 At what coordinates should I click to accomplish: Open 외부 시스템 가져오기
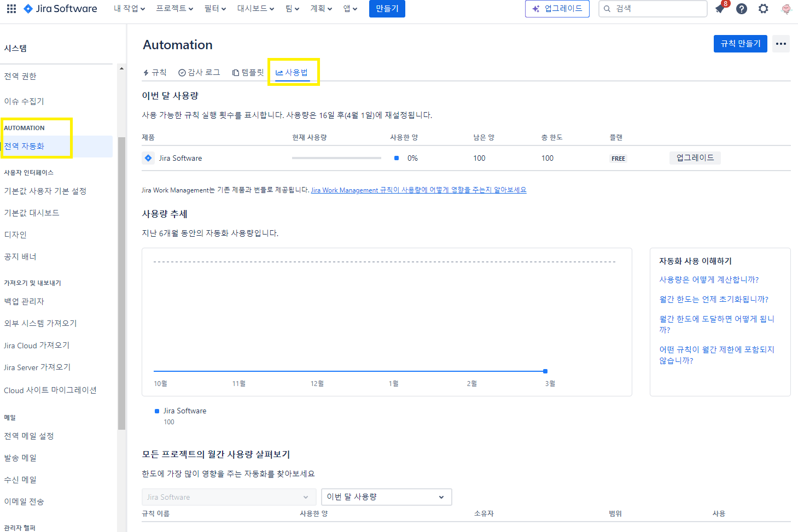[x=40, y=323]
